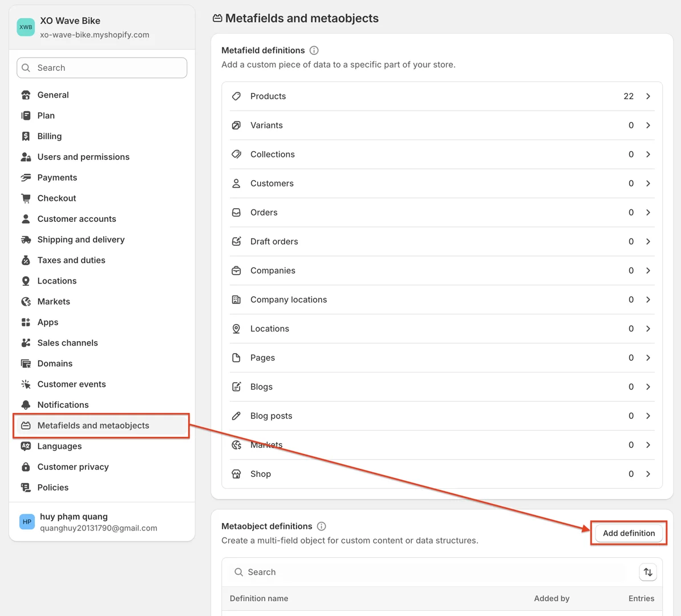Click the Customer privacy lock icon
The height and width of the screenshot is (616, 681).
tap(26, 467)
